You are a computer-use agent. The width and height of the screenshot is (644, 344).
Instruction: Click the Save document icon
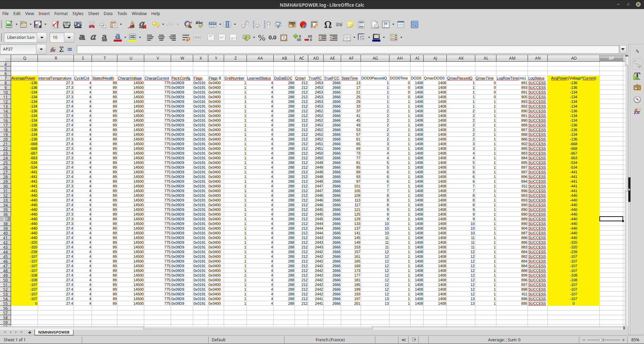coord(38,24)
